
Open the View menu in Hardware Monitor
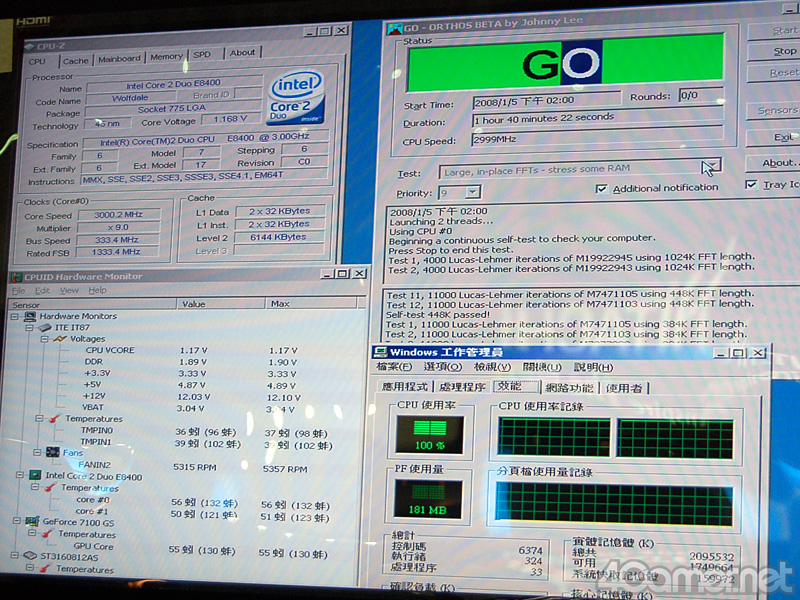pyautogui.click(x=69, y=291)
